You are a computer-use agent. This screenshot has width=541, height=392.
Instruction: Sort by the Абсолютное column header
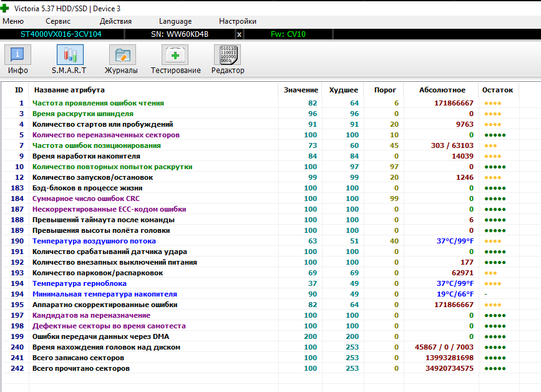442,90
